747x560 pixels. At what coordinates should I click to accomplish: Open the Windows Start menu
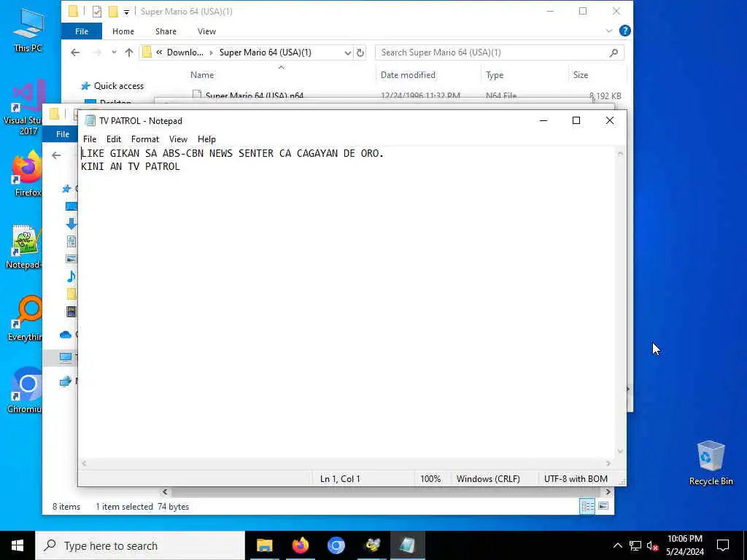coord(18,545)
